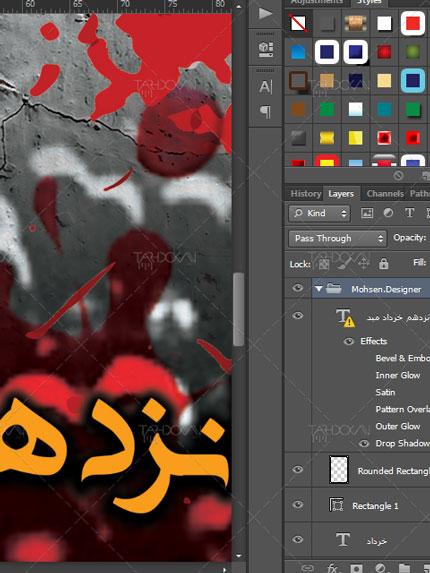
Task: Lock transparent pixels icon
Action: click(323, 263)
